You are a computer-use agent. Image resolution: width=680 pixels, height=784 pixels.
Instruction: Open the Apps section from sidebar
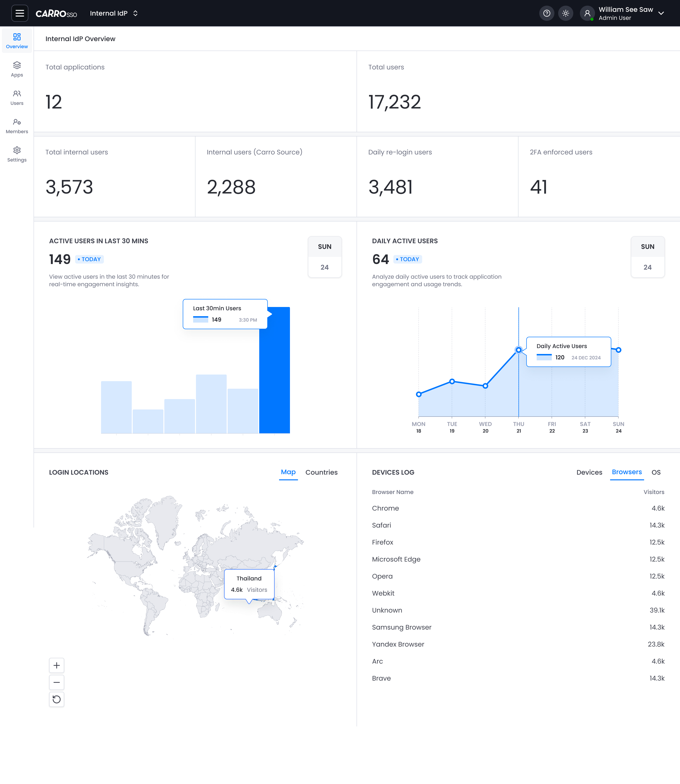click(x=17, y=69)
